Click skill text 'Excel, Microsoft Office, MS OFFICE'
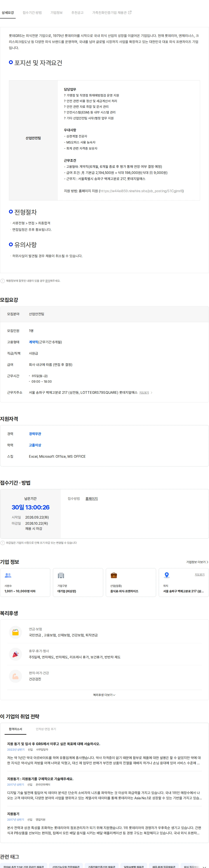Viewport: 209px width, 868px height. click(57, 457)
